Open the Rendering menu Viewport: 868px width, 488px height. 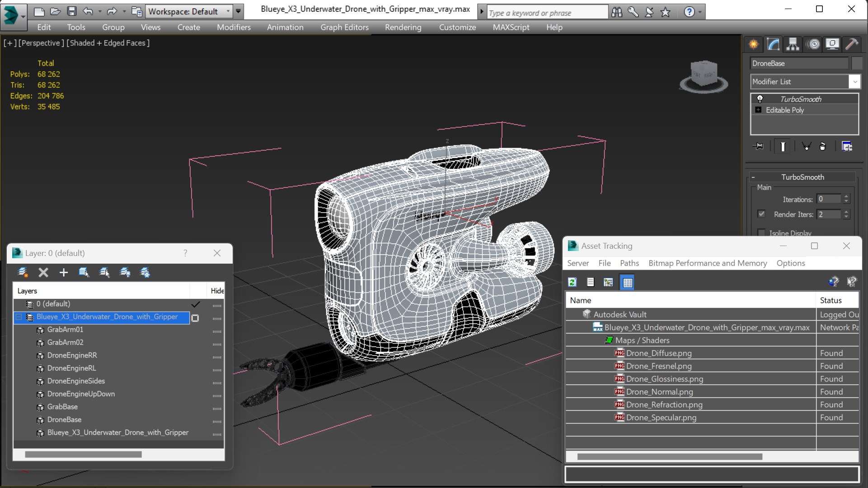(x=403, y=27)
